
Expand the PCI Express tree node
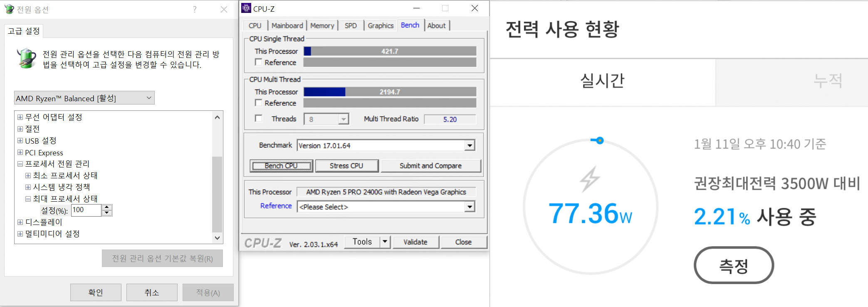pyautogui.click(x=20, y=152)
